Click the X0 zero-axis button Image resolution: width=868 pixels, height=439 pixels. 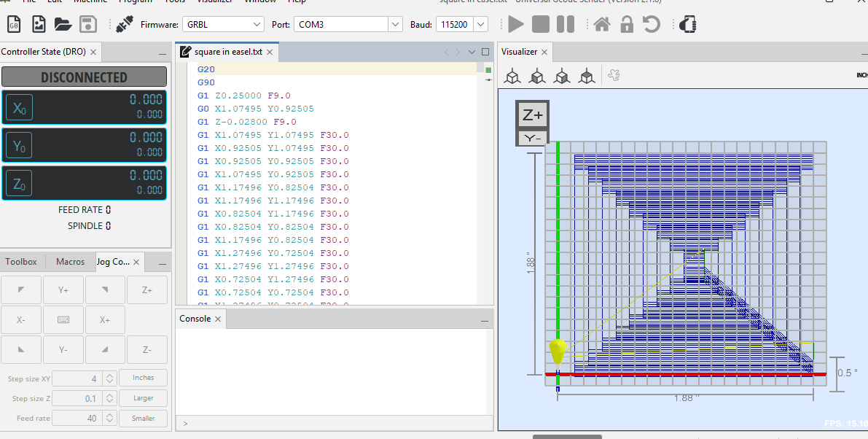click(x=19, y=108)
